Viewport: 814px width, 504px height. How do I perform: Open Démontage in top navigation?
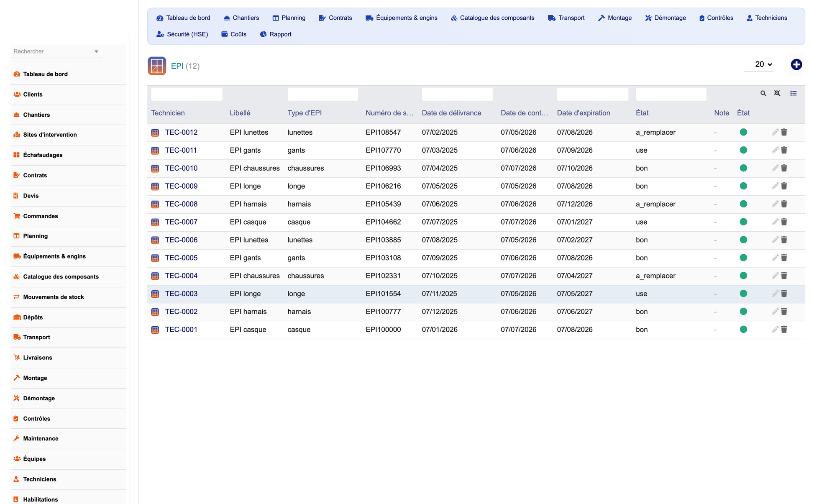[665, 18]
